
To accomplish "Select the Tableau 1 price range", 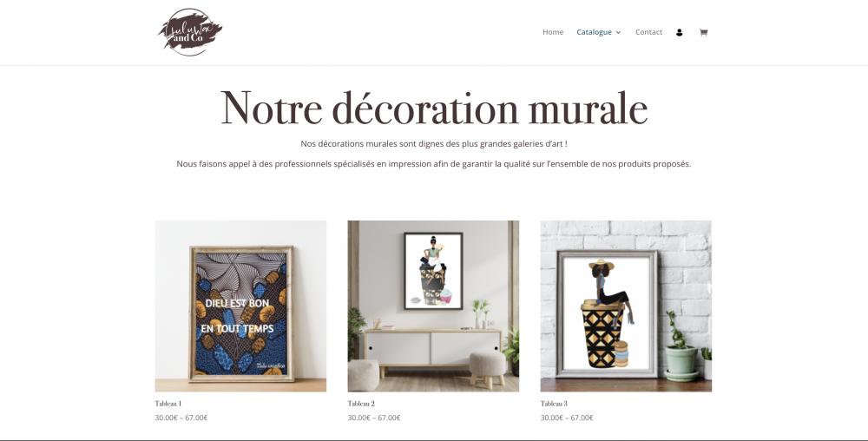I will click(x=181, y=418).
